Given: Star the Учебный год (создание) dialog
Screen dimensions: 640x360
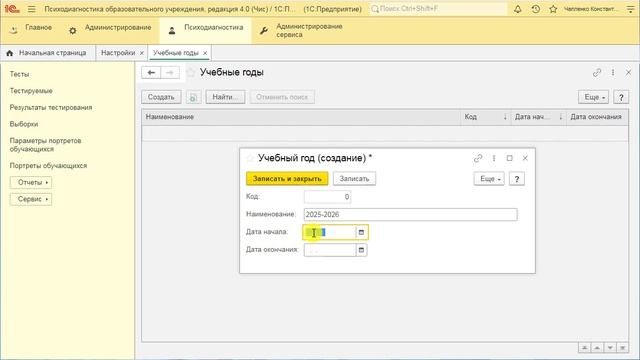Looking at the screenshot, I should [x=250, y=158].
